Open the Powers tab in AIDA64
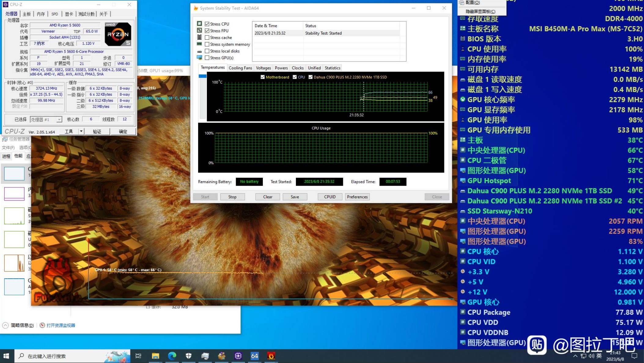The height and width of the screenshot is (363, 644). (281, 68)
